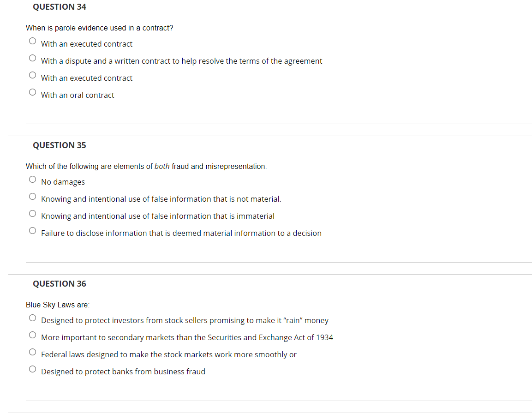Click the "Blue Sky Laws are:" question text
532x414 pixels.
coord(58,305)
